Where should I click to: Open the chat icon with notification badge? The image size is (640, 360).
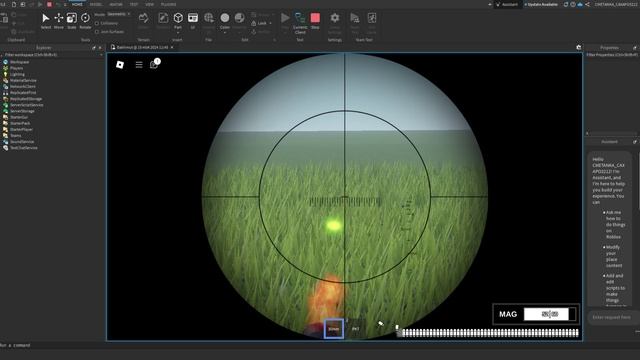[x=154, y=64]
